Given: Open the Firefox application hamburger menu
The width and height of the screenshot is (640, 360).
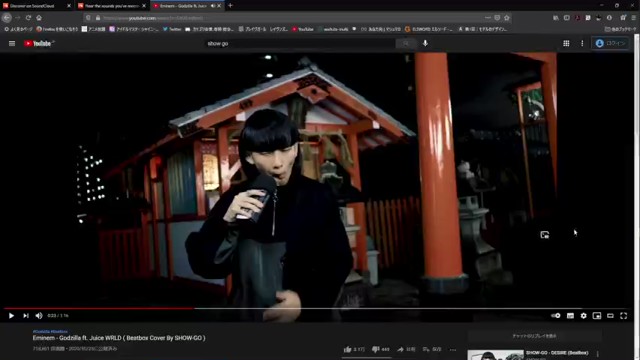Looking at the screenshot, I should [633, 18].
